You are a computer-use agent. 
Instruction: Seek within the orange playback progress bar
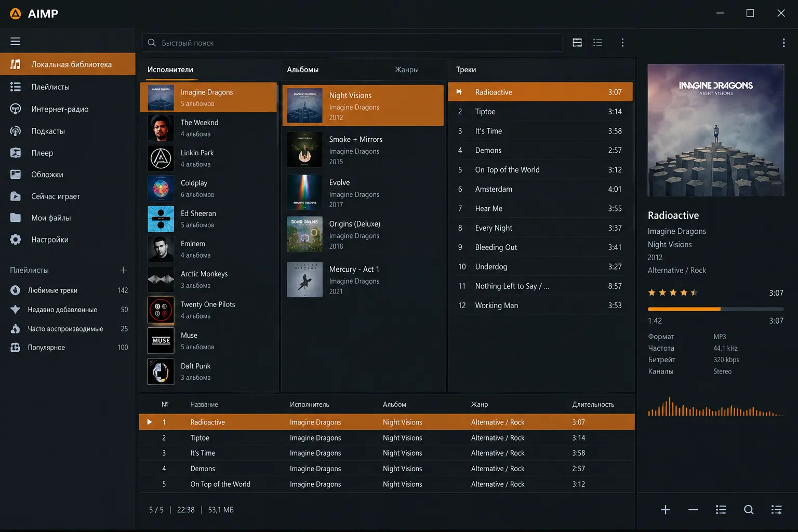click(716, 309)
